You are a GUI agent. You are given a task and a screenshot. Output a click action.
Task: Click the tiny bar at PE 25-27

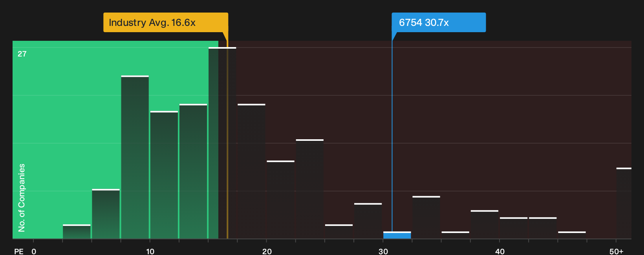click(x=339, y=231)
